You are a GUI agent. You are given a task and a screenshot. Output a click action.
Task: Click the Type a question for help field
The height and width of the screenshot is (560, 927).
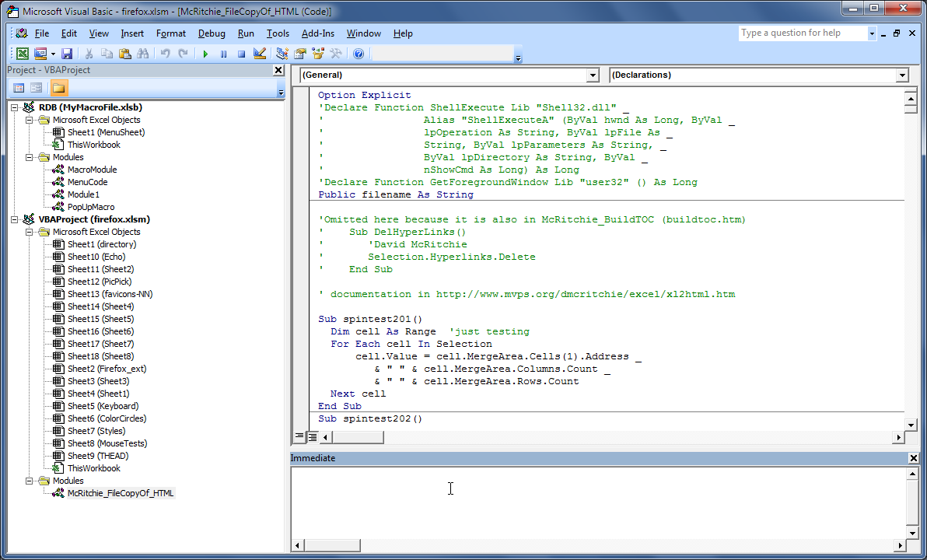(x=803, y=33)
